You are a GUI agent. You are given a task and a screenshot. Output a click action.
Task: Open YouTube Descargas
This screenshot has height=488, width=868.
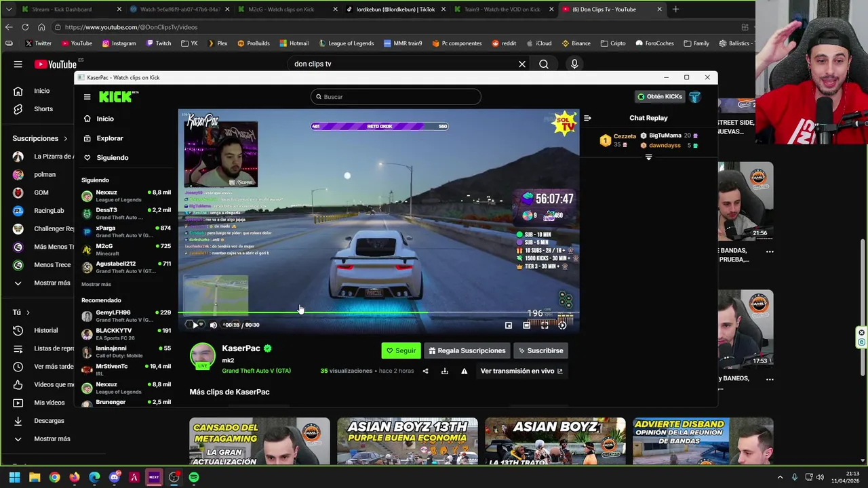(x=41, y=421)
